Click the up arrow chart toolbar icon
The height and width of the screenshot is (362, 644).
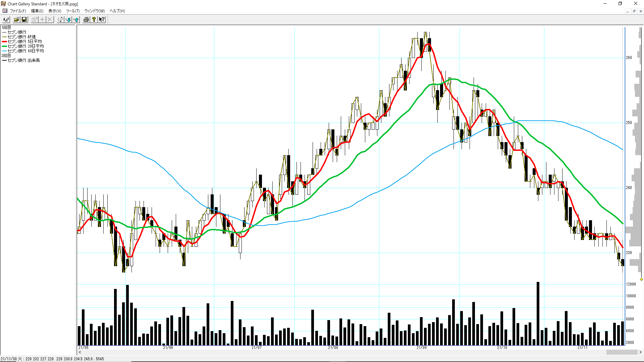point(76,19)
